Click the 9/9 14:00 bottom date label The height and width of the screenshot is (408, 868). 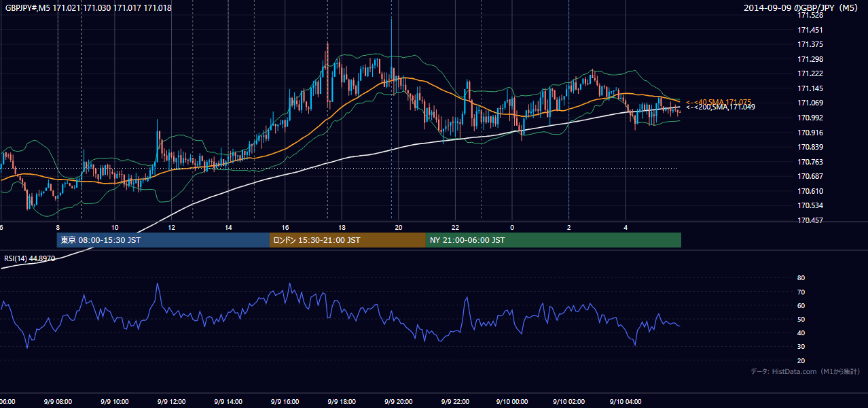228,402
